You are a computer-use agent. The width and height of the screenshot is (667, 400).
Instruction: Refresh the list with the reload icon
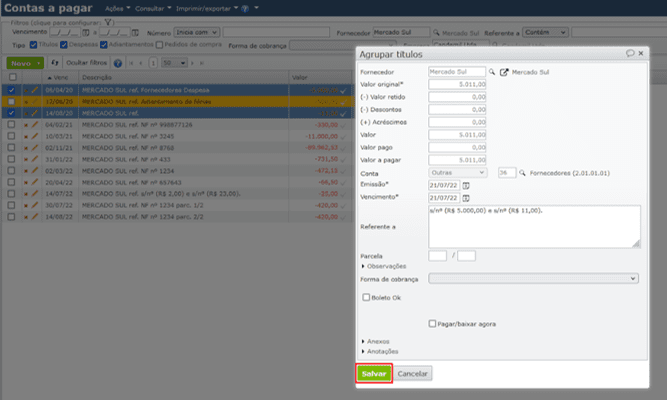(x=54, y=63)
